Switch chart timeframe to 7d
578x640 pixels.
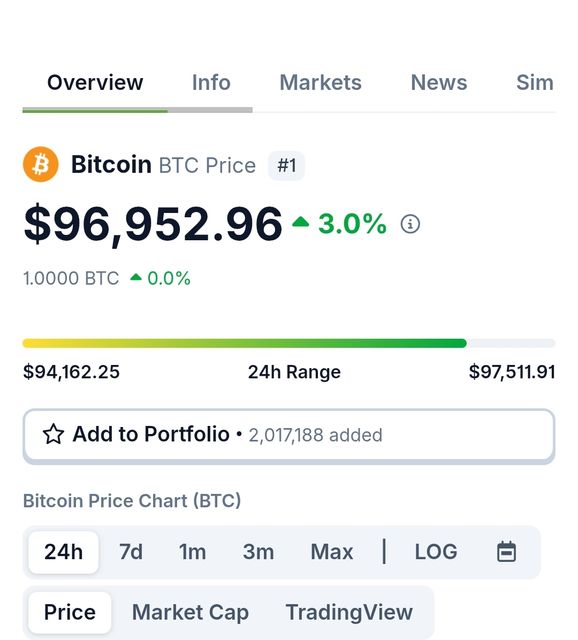(131, 552)
